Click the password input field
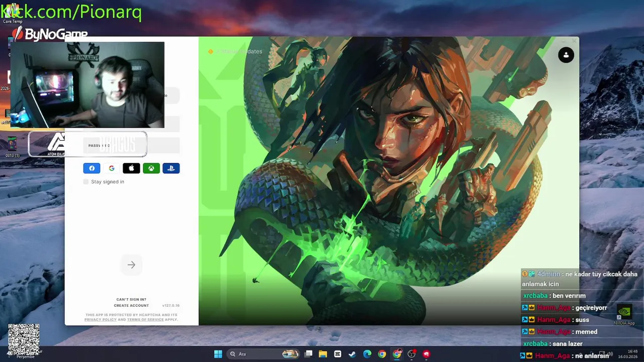This screenshot has width=644, height=362. (x=131, y=145)
